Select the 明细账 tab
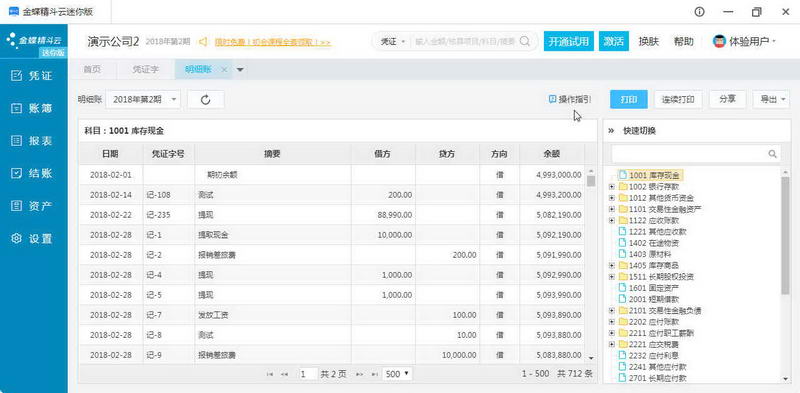Image resolution: width=800 pixels, height=393 pixels. [198, 70]
